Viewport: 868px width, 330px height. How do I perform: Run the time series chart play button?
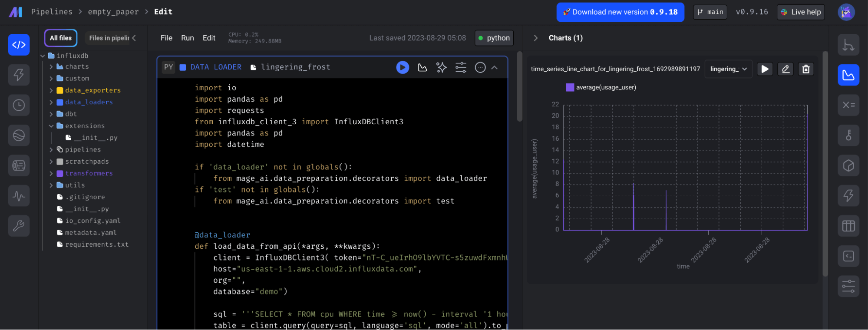click(765, 69)
